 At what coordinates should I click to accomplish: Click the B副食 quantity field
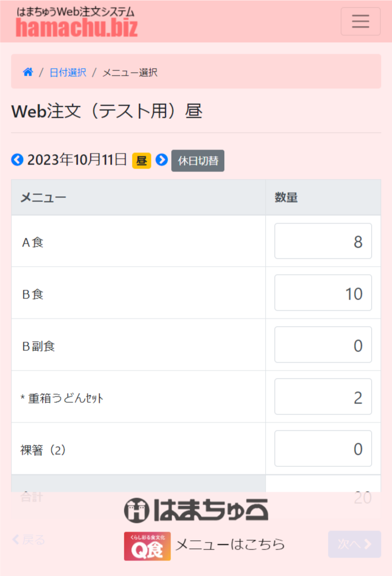click(x=323, y=345)
